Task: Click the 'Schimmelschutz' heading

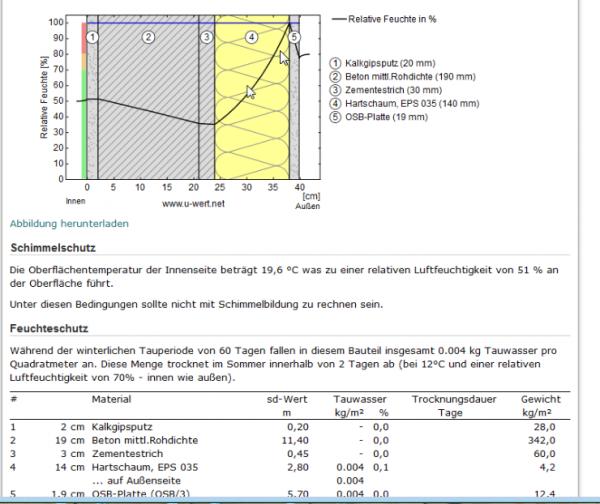Action: click(x=53, y=248)
